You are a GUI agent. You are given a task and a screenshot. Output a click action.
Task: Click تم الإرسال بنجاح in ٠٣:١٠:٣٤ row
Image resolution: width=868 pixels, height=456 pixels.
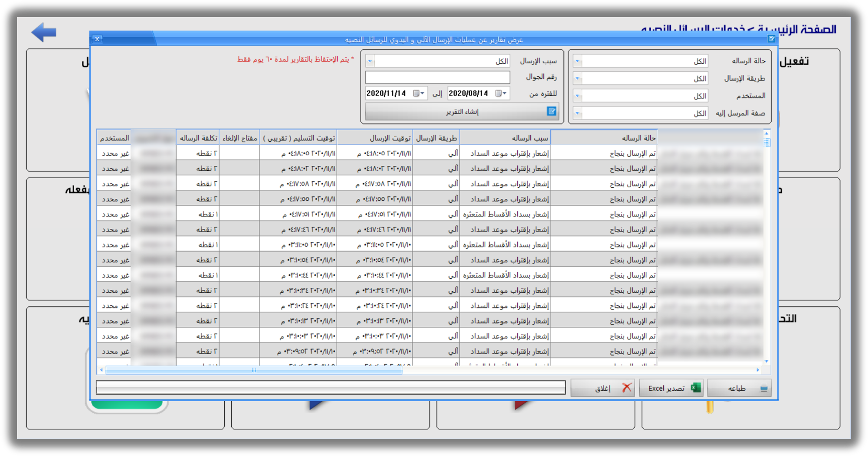604,291
